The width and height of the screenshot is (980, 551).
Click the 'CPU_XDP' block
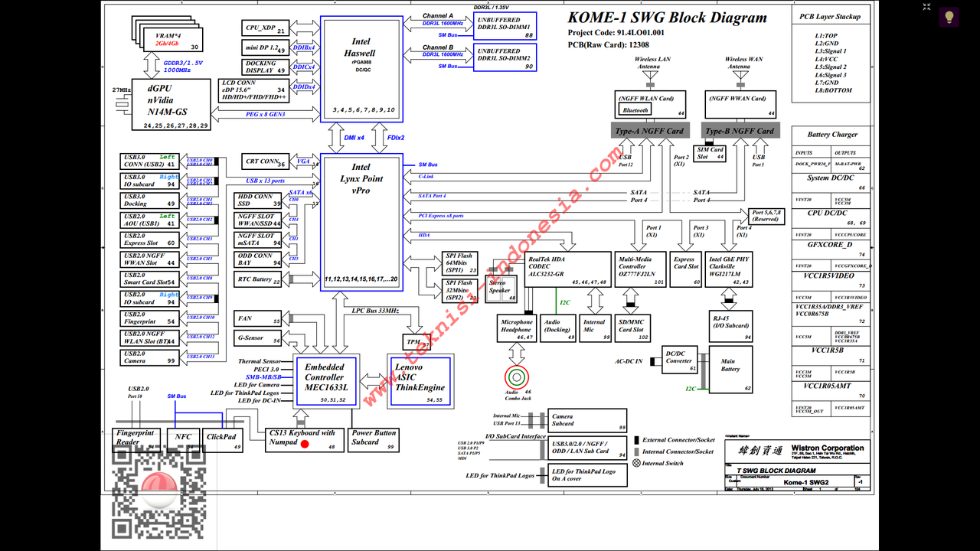point(265,28)
